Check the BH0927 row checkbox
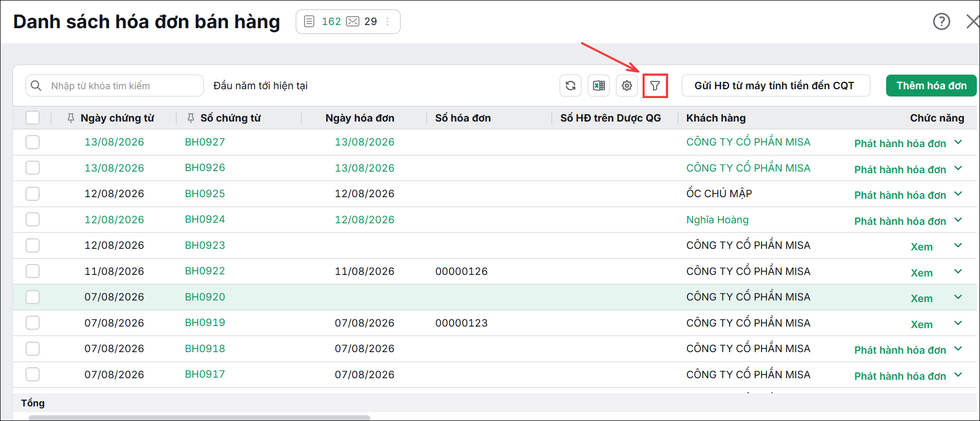Viewport: 980px width, 421px height. 33,142
